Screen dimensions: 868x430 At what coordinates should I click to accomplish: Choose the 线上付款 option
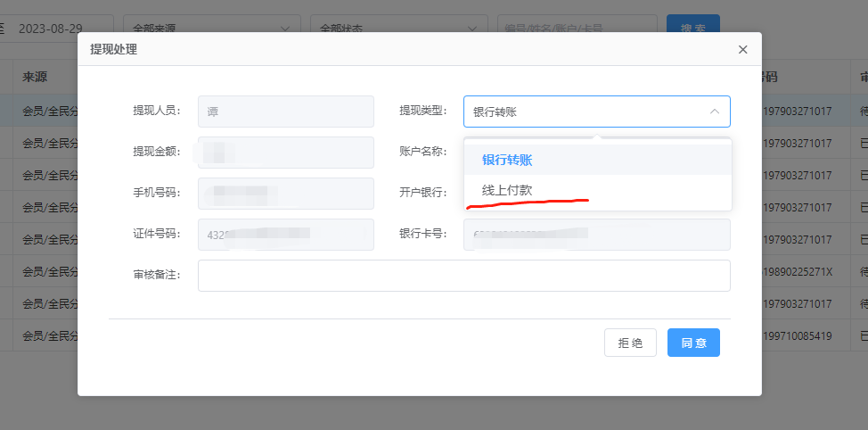[507, 191]
